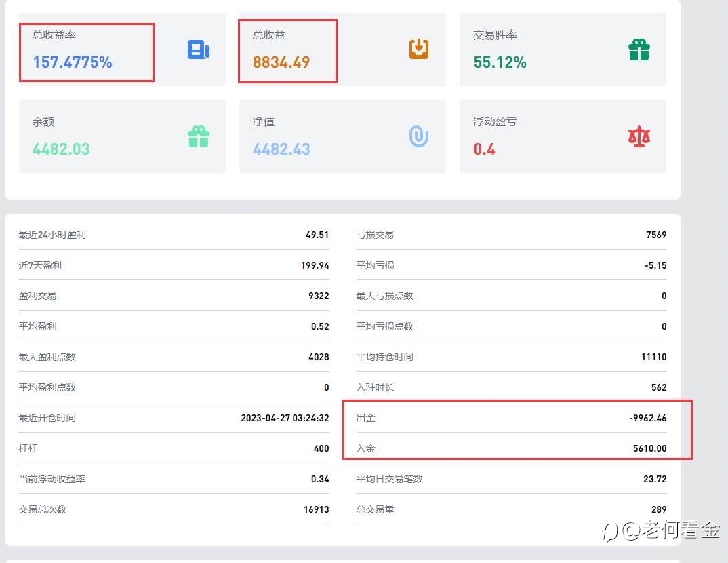This screenshot has width=728, height=563.
Task: Click the 杠杆 400 row
Action: click(x=174, y=448)
